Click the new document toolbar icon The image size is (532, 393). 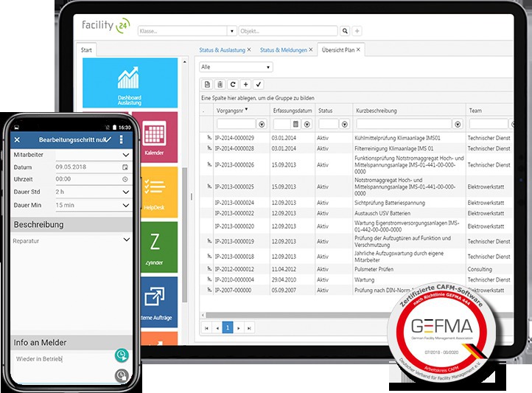click(x=207, y=84)
